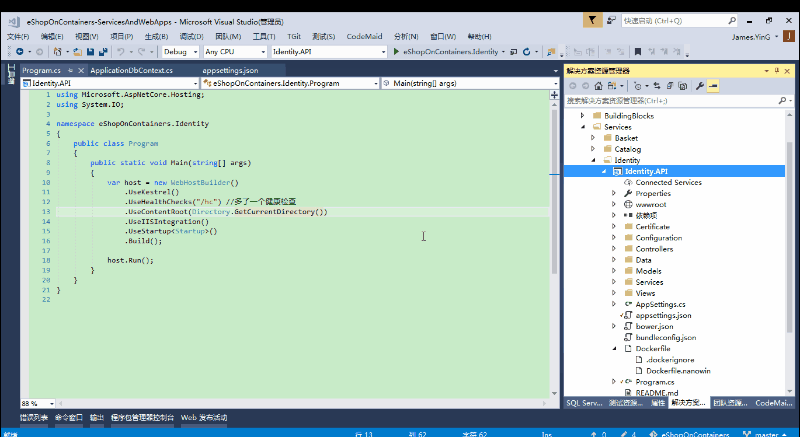Click the browser refresh icon in toolbar

[x=527, y=52]
